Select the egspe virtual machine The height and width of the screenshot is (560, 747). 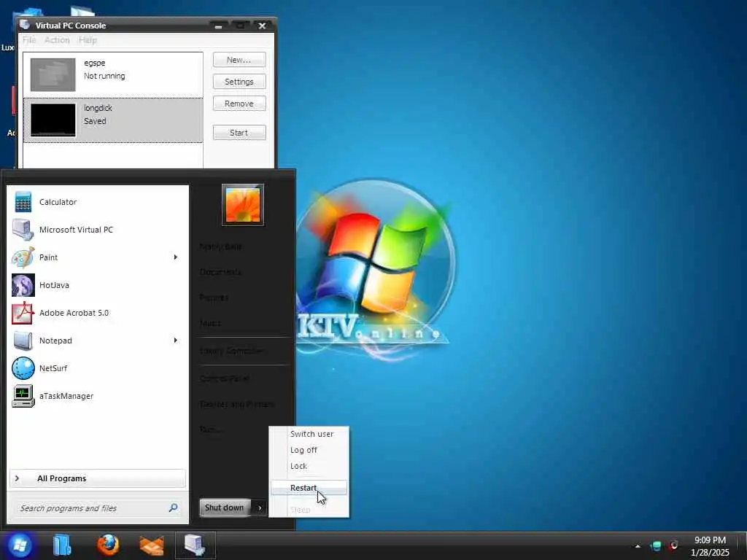click(113, 75)
